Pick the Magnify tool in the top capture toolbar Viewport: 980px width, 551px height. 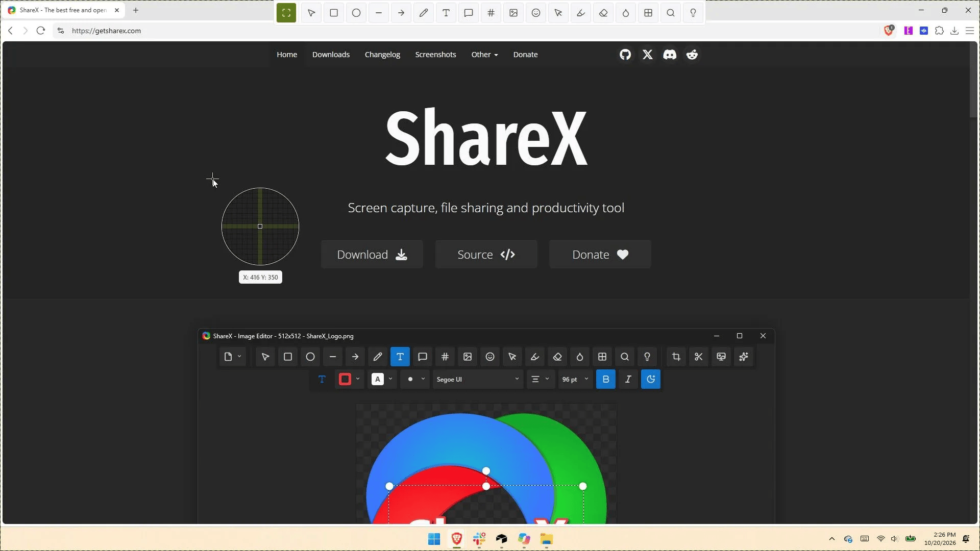click(x=671, y=13)
